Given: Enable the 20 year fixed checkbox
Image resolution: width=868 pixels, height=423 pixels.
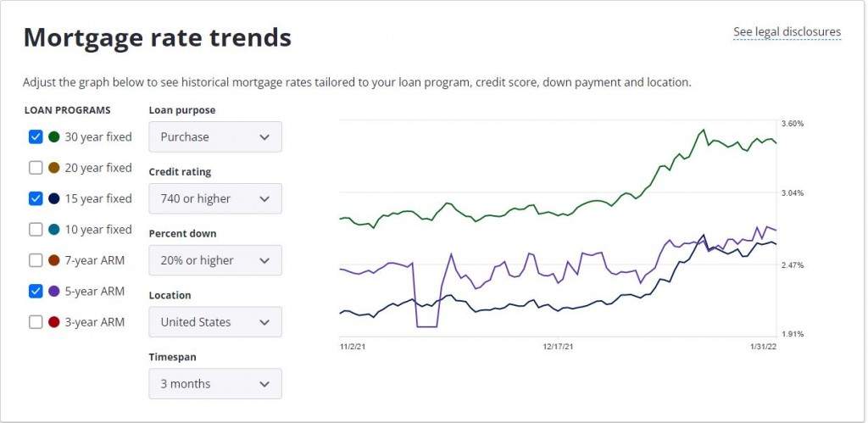Looking at the screenshot, I should (x=36, y=168).
